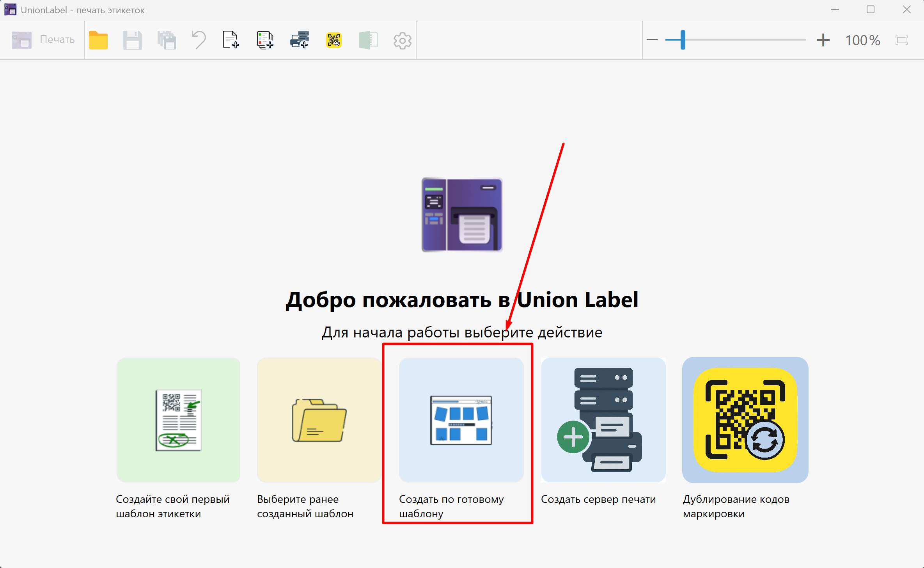Click the minus zoom out button
Viewport: 924px width, 568px height.
(652, 40)
